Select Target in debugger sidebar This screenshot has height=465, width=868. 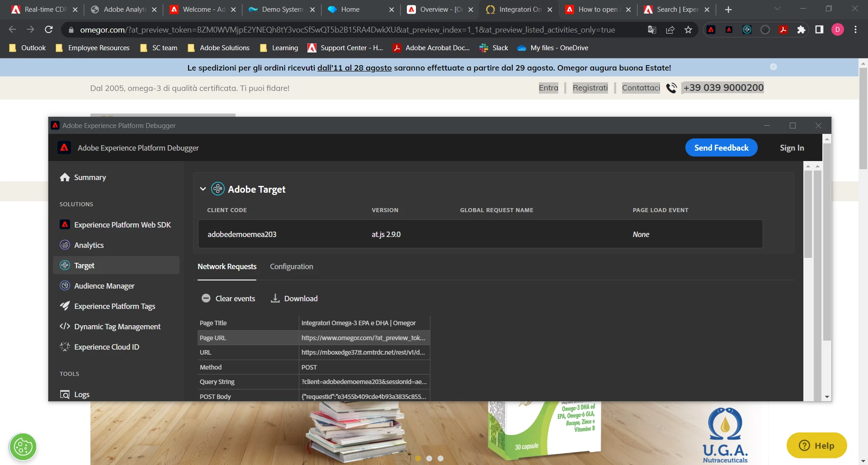(116, 266)
